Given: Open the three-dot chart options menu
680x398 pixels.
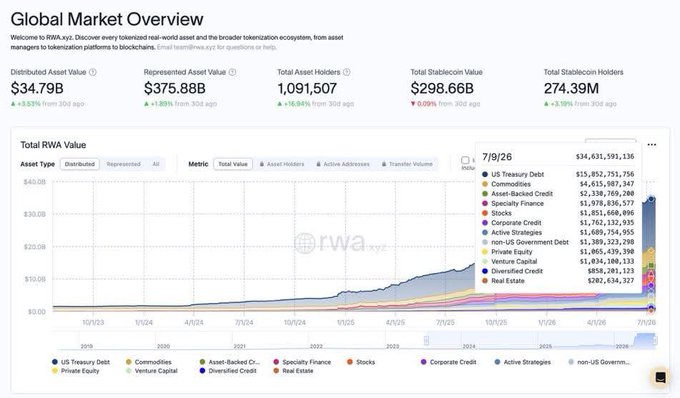Looking at the screenshot, I should click(651, 145).
